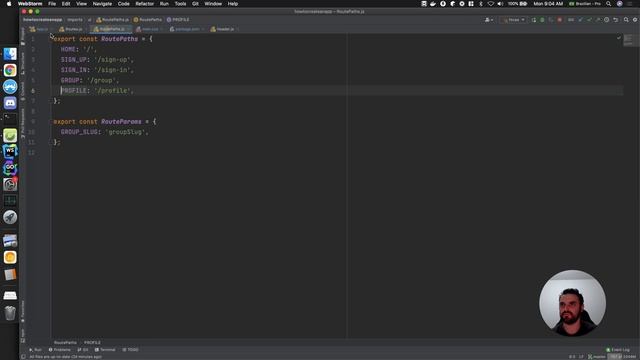Open the Run tool window button

(x=36, y=350)
